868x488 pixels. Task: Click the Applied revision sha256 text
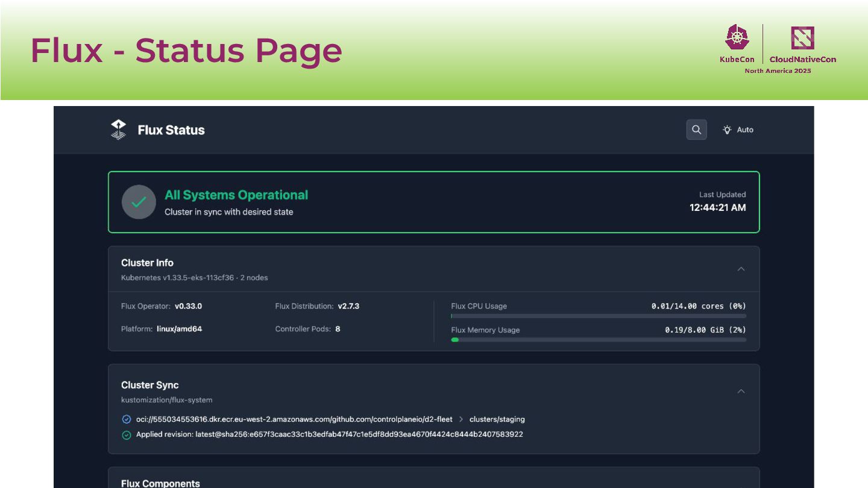(x=330, y=434)
